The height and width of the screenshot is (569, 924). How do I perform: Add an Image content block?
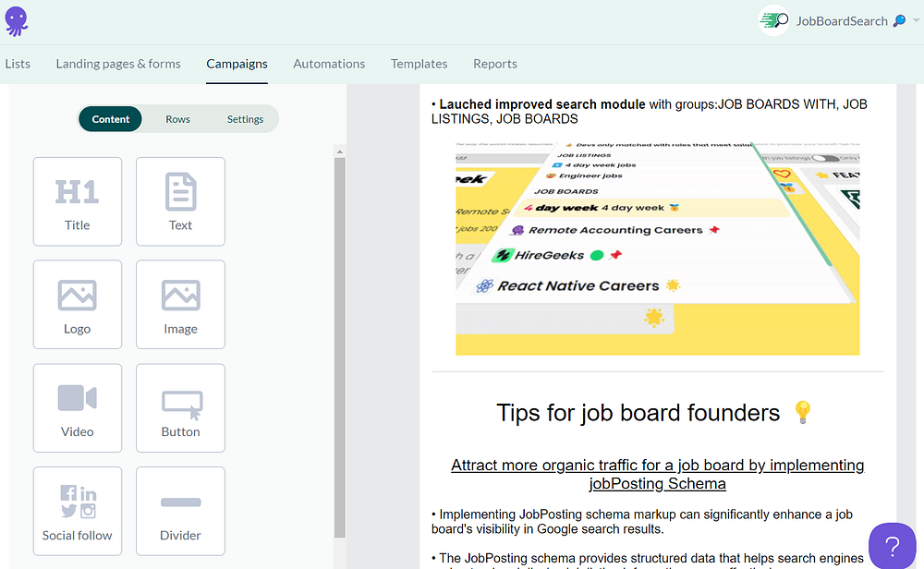click(x=180, y=305)
